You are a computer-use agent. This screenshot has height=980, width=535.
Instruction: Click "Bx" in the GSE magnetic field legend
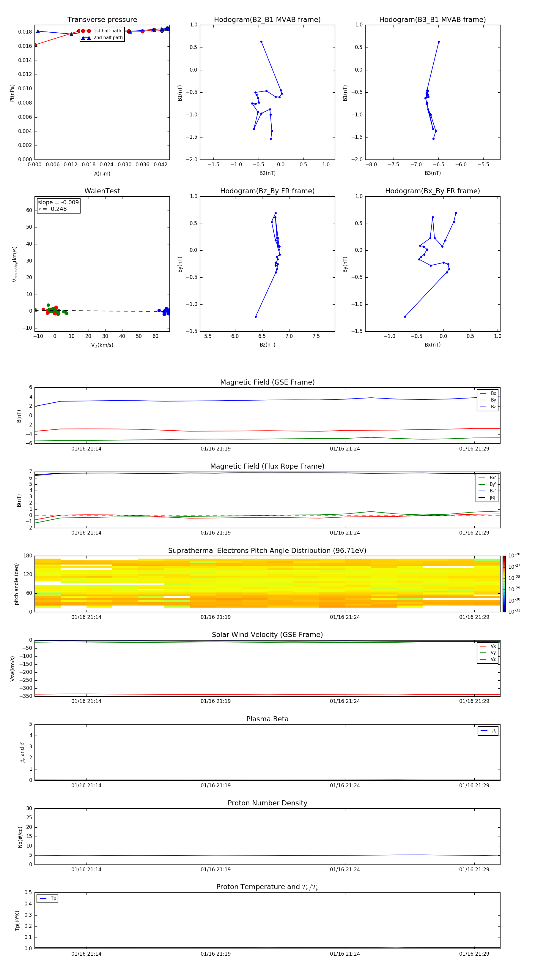coord(493,393)
